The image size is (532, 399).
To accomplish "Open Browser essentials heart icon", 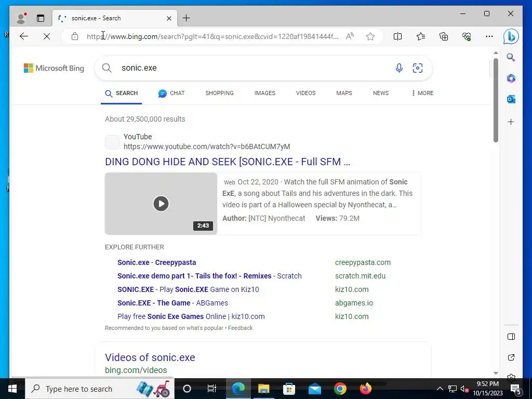I will click(467, 36).
